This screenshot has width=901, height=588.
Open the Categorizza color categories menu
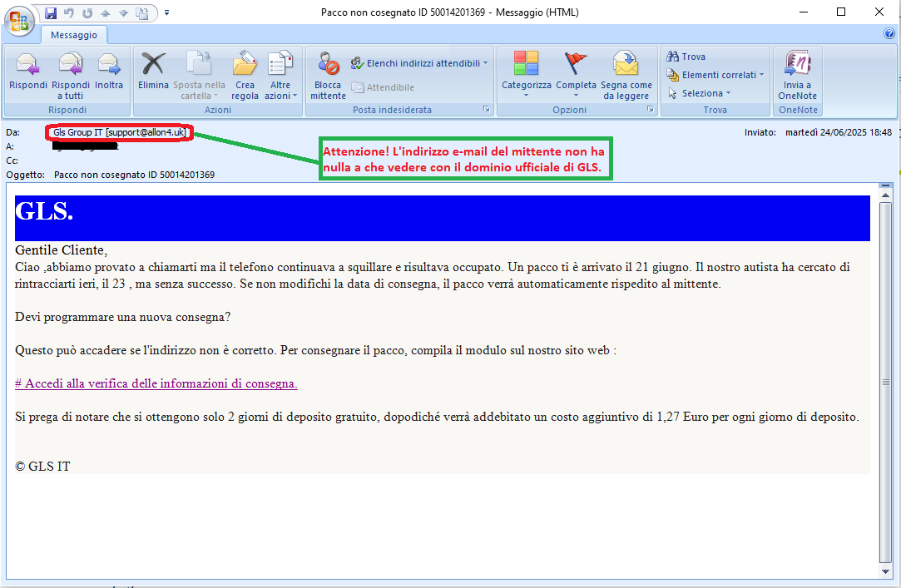[527, 74]
